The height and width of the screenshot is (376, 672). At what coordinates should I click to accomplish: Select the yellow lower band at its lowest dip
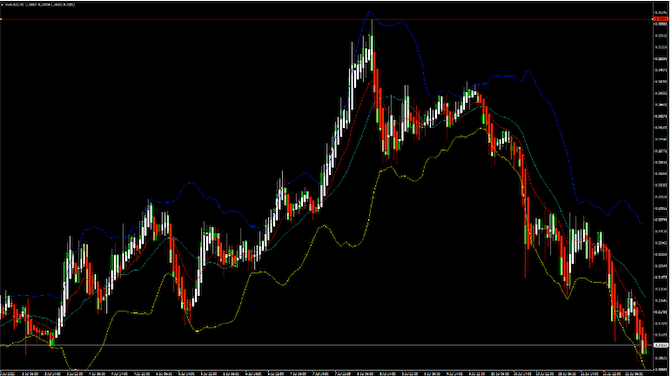pos(75,369)
